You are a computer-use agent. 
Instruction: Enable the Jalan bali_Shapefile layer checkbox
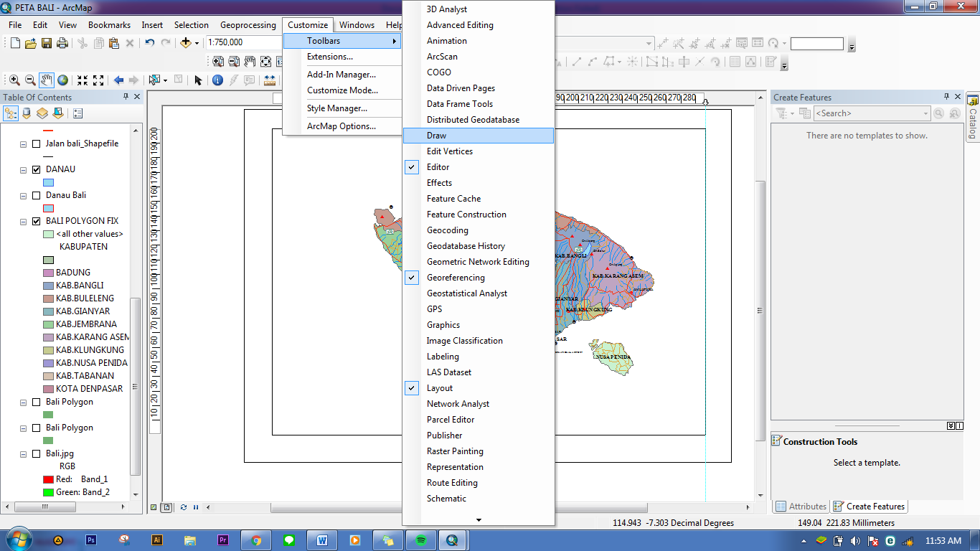35,143
